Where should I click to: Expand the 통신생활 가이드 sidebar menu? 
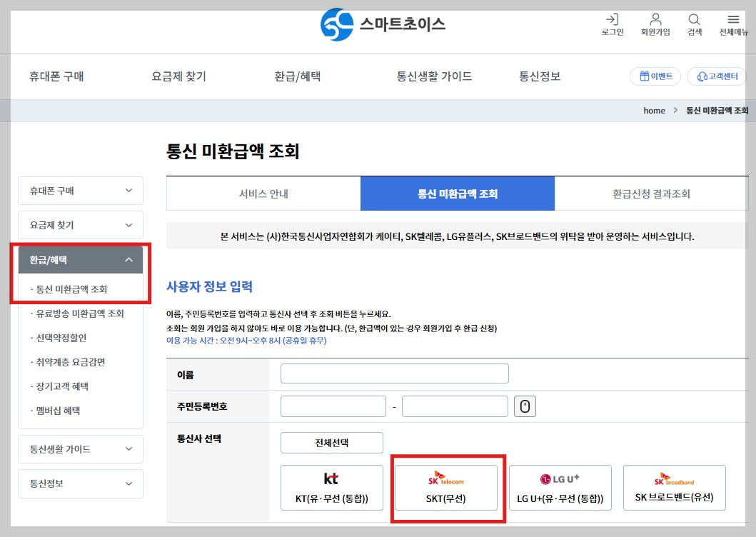pos(80,448)
